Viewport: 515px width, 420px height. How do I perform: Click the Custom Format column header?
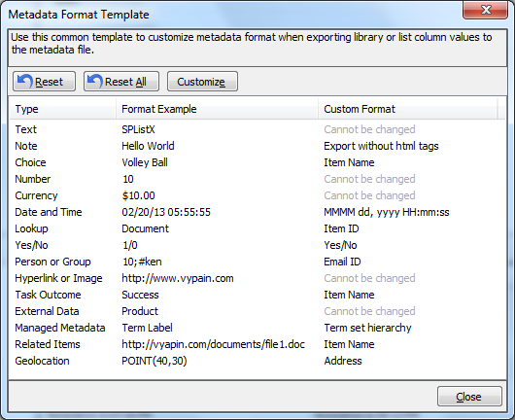click(407, 109)
